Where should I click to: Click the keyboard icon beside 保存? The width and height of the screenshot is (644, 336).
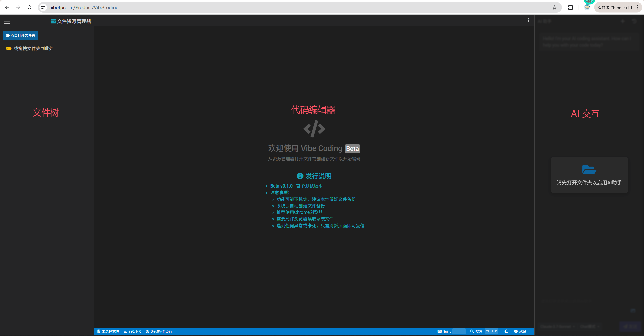439,331
